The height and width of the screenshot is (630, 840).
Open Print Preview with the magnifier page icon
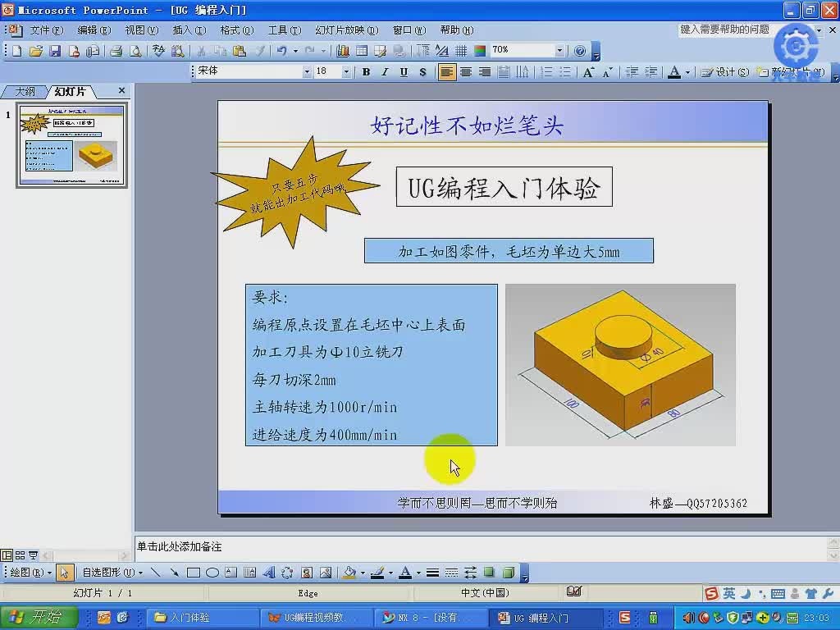tap(136, 51)
